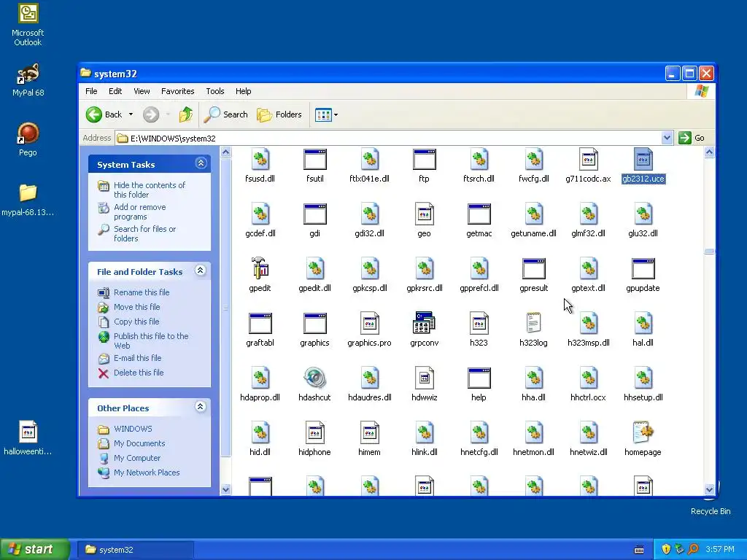Click Delete this file
Screen dimensions: 747x560
[138, 373]
